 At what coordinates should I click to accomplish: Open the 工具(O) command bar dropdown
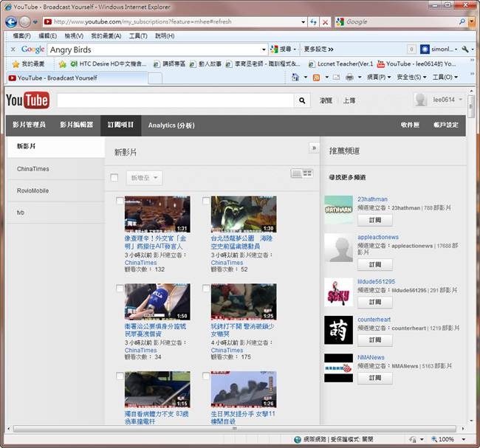point(445,77)
